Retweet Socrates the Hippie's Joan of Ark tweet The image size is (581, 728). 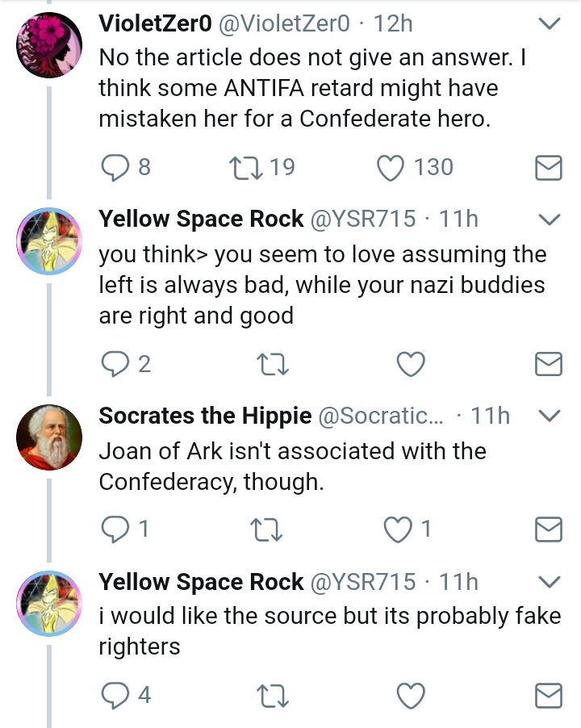[266, 529]
